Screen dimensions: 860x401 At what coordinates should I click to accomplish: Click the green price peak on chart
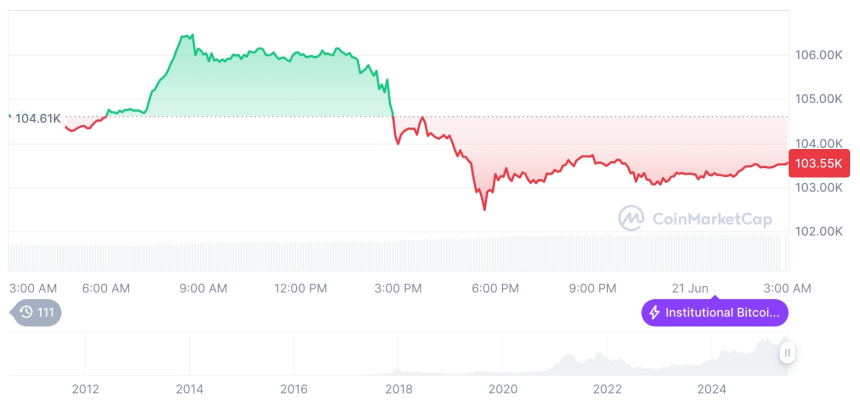click(185, 36)
